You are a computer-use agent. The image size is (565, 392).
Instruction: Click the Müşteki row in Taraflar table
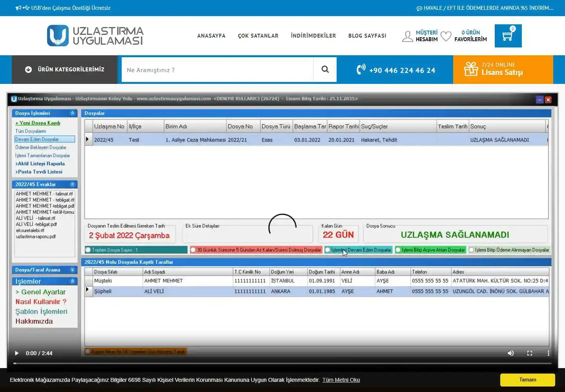[x=317, y=281]
